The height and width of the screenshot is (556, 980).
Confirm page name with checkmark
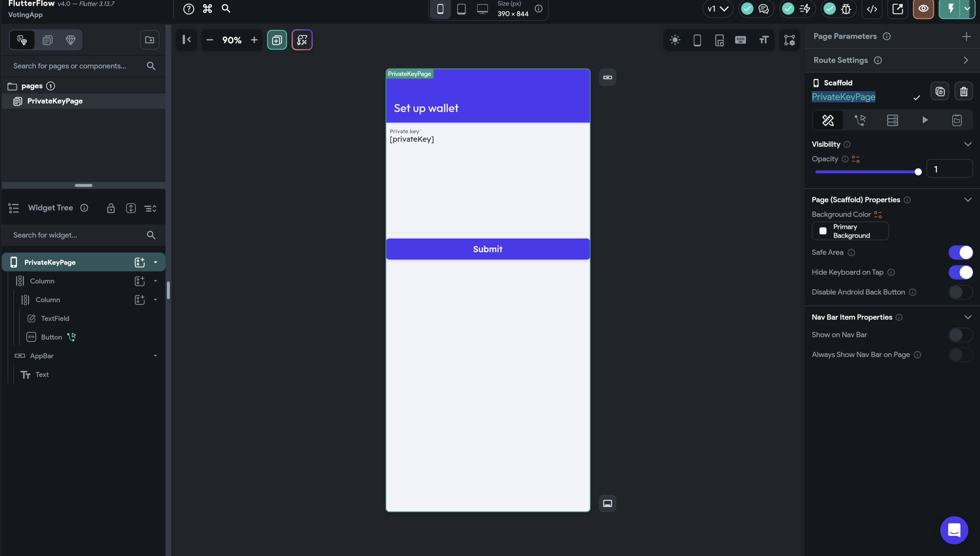(x=917, y=98)
